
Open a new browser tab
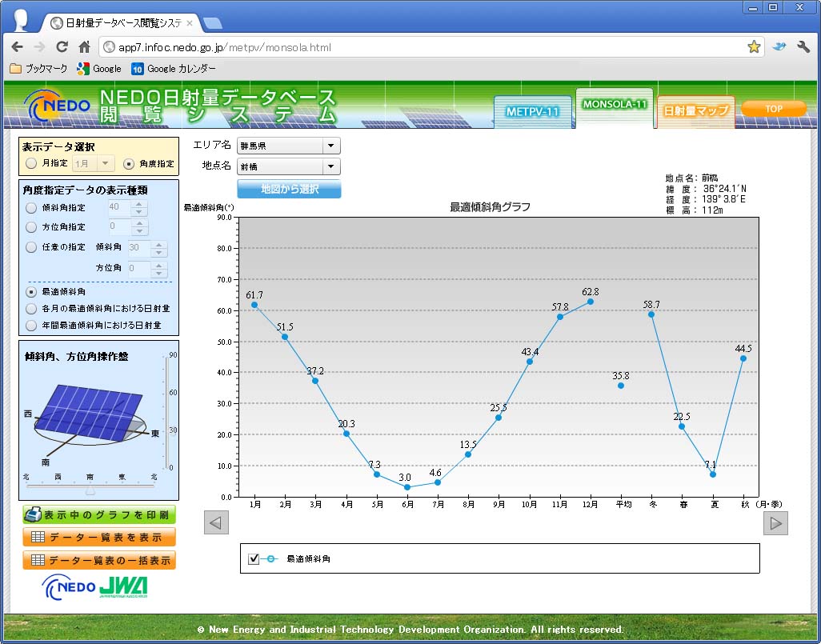212,23
